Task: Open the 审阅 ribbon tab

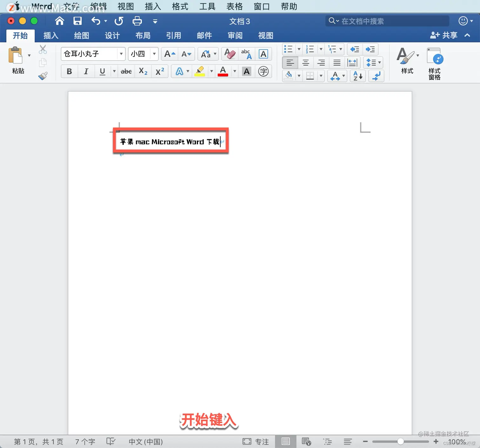Action: (x=235, y=36)
